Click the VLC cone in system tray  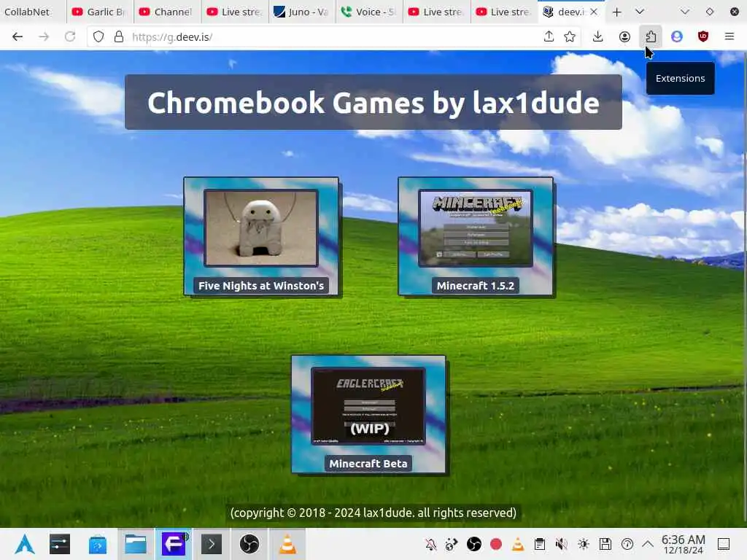click(518, 544)
